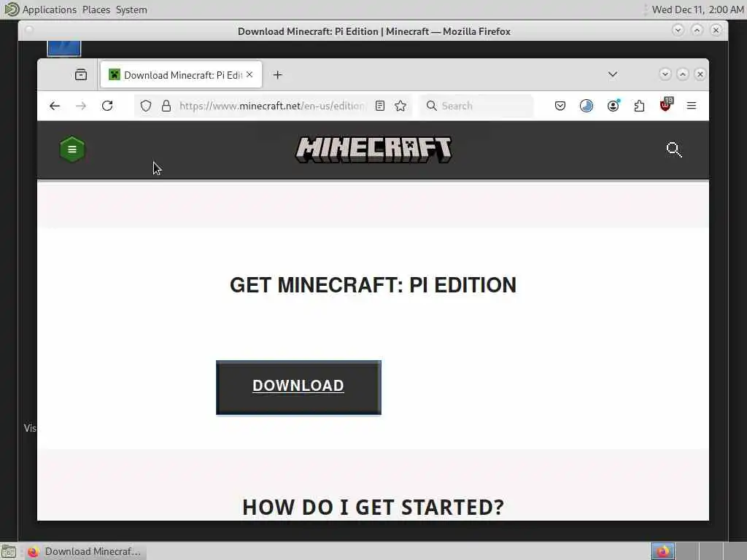Open the Extensions puzzle piece menu
The image size is (747, 560).
coord(639,106)
